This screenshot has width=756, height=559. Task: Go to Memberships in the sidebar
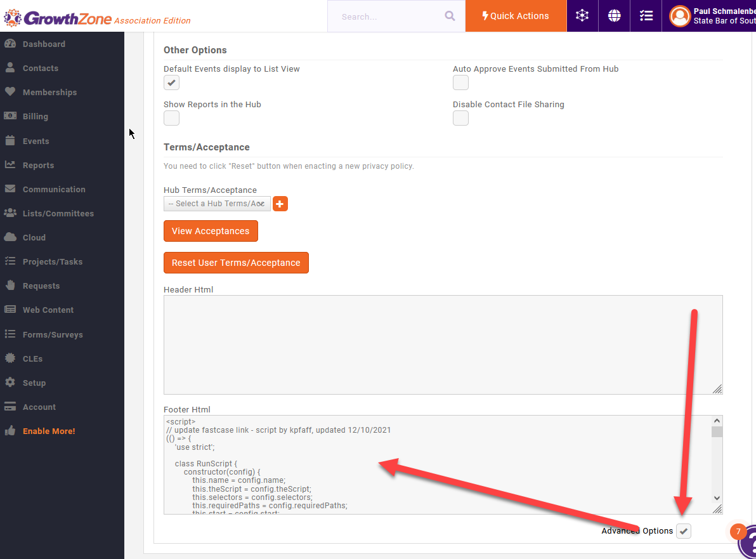(x=49, y=92)
